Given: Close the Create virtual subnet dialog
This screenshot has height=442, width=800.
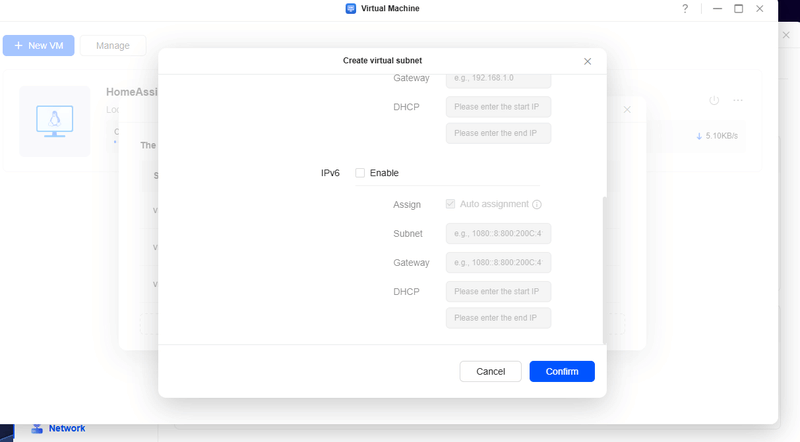Looking at the screenshot, I should [587, 62].
